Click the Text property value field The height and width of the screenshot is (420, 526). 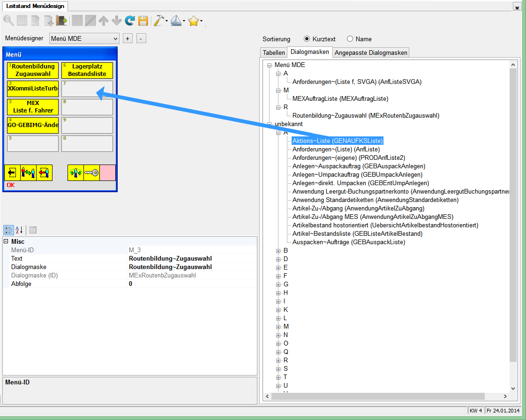click(x=192, y=258)
